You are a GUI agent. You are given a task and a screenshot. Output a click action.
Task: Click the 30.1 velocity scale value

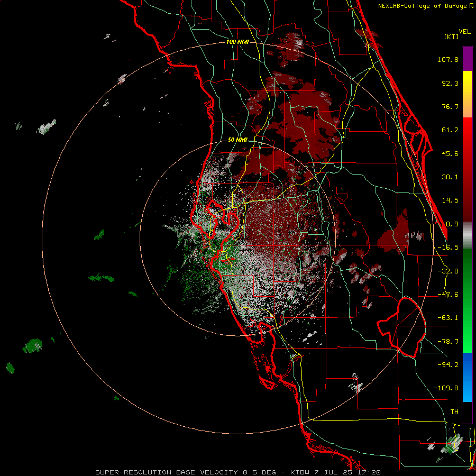pos(450,177)
